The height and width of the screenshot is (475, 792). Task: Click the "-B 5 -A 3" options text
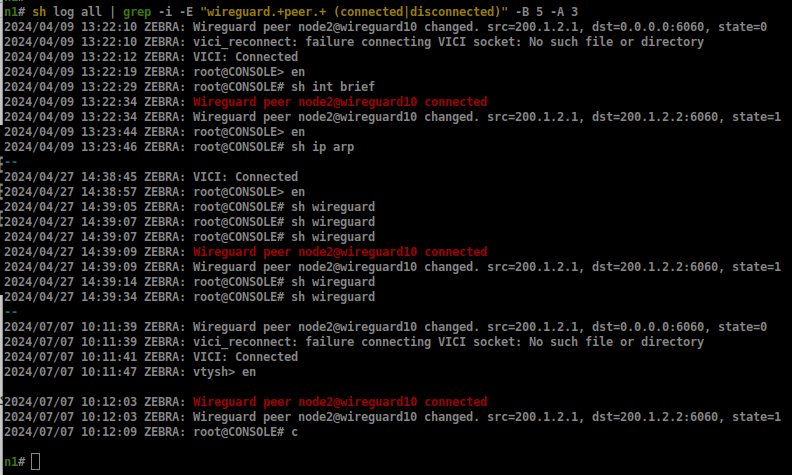547,11
